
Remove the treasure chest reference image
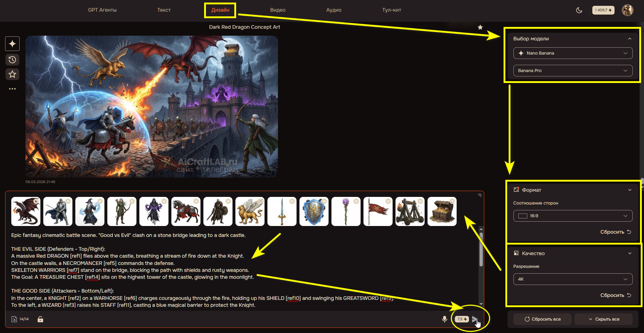452,201
